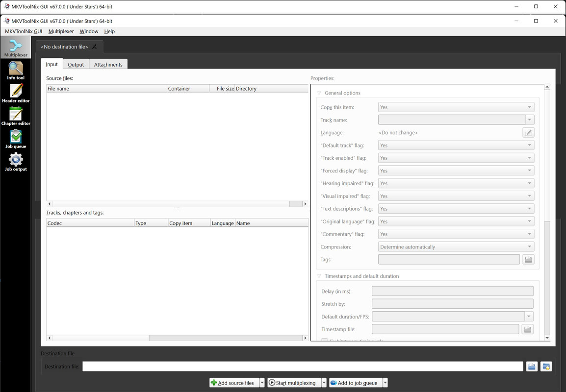This screenshot has width=566, height=392.
Task: Open the Copy this item dropdown
Action: click(x=456, y=107)
